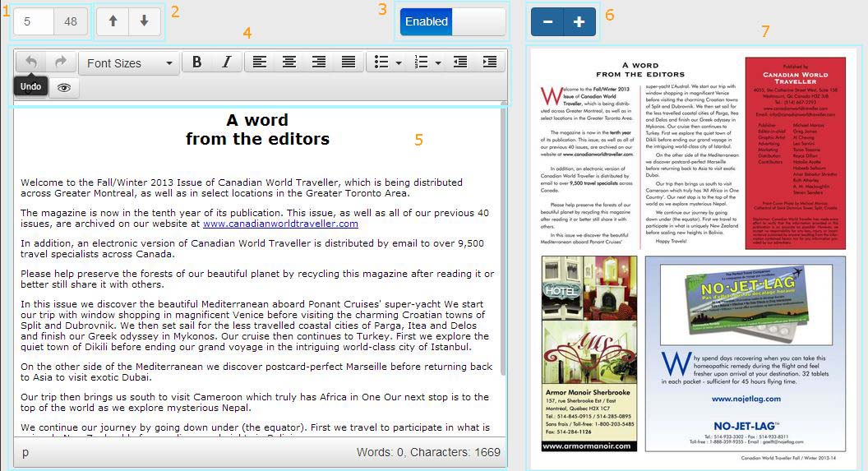Zoom in with the plus button

coord(579,21)
